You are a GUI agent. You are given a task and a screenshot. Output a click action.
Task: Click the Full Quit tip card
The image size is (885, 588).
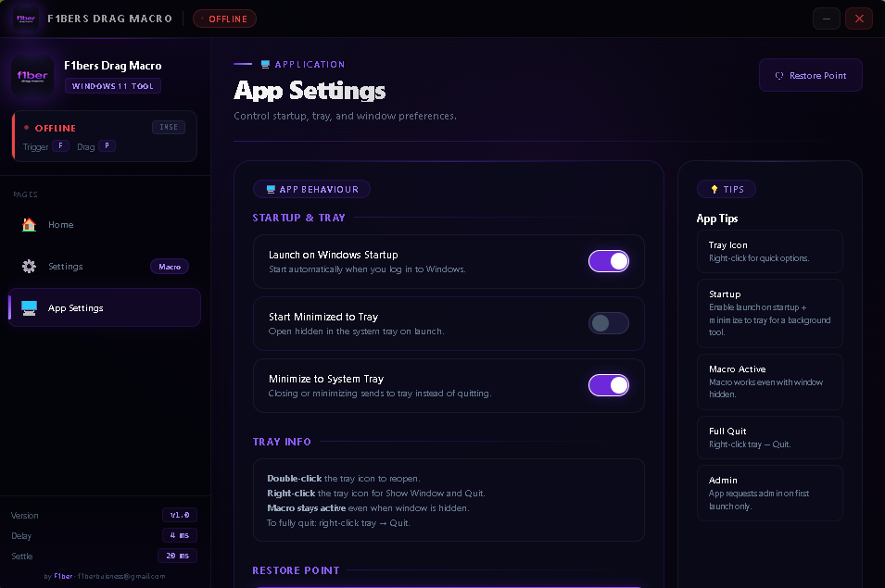770,437
